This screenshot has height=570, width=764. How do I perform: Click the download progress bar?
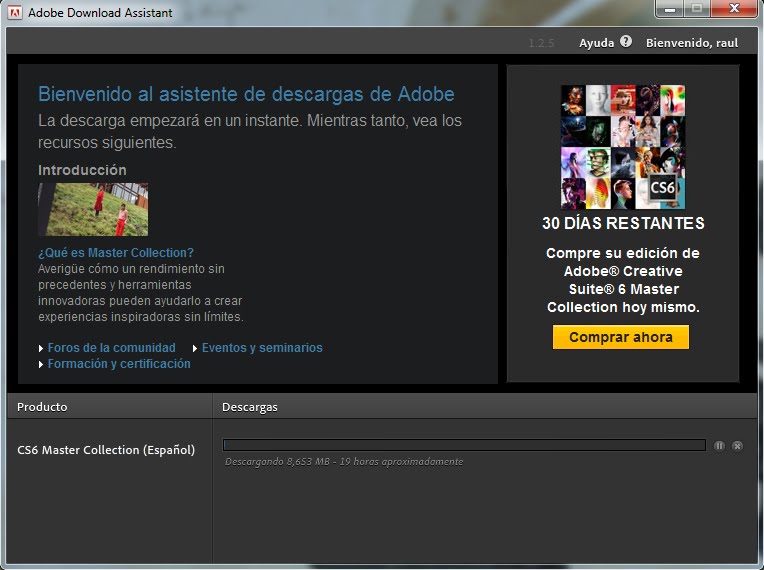[464, 445]
